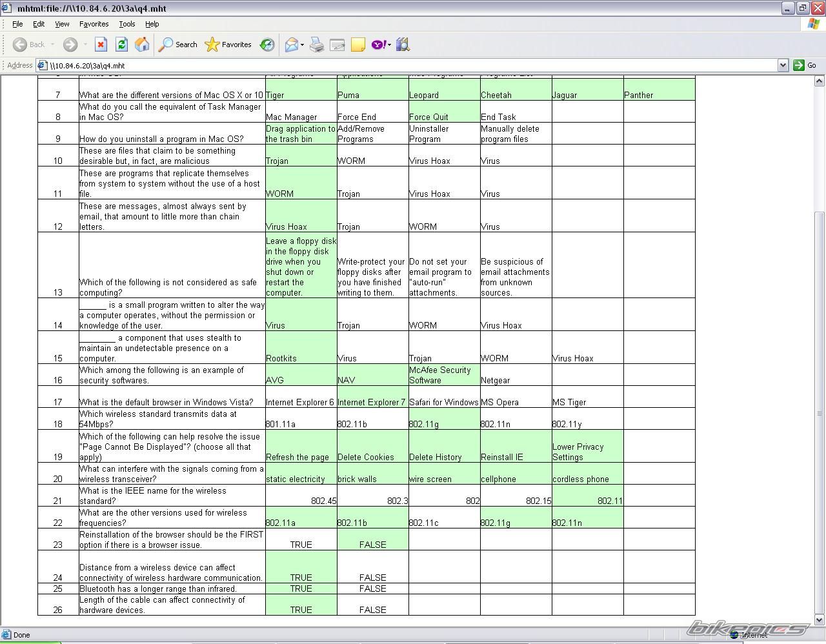Open the Help menu
Viewport: 826px width, 644px height.
point(152,24)
